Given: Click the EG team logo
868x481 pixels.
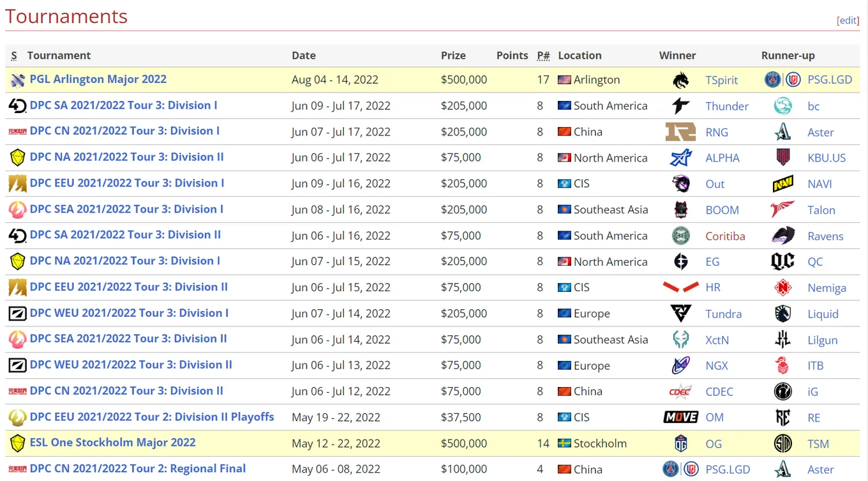Looking at the screenshot, I should click(x=681, y=261).
